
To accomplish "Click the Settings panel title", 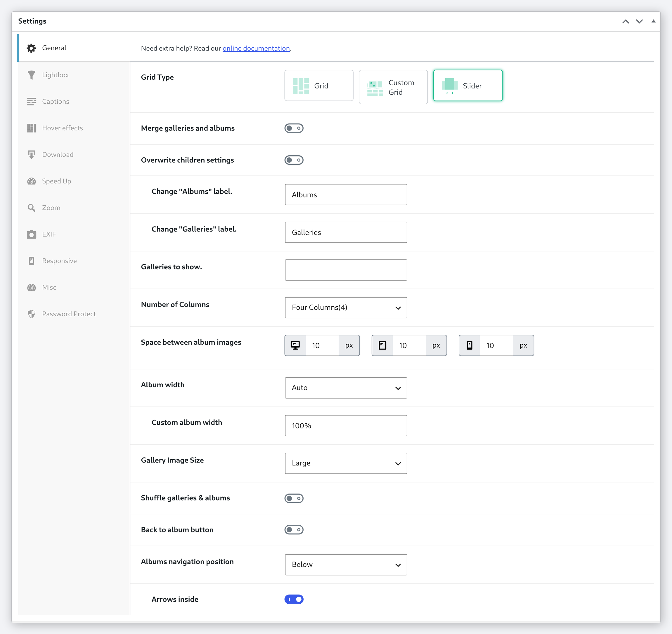I will click(x=32, y=21).
